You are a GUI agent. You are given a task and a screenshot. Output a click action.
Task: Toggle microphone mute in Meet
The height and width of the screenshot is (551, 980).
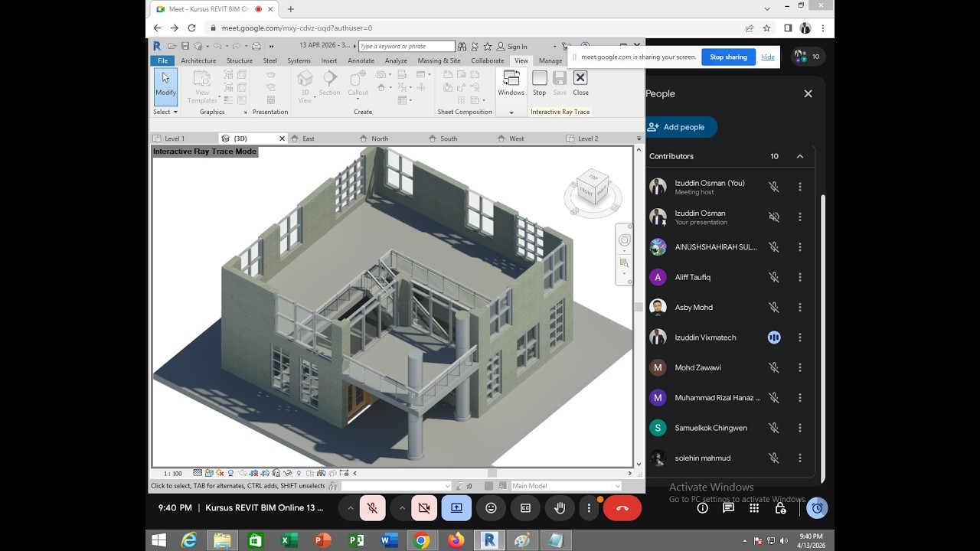click(x=372, y=507)
